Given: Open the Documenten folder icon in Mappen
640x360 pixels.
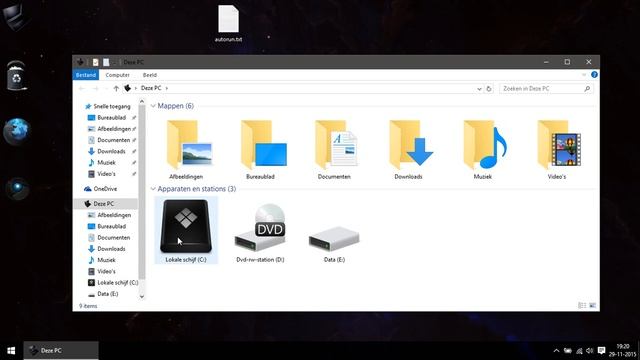Looking at the screenshot, I should click(337, 145).
